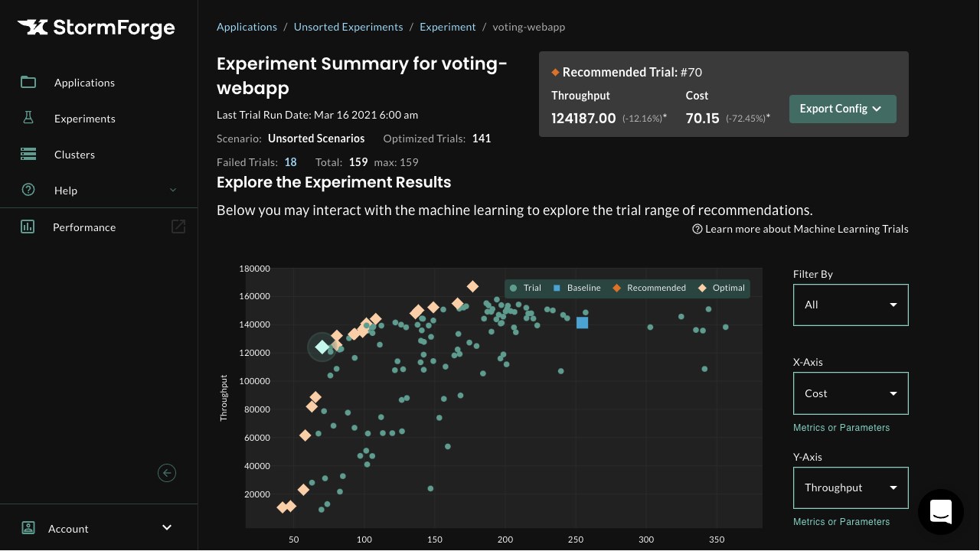
Task: Open the chat widget bubble
Action: click(x=940, y=511)
